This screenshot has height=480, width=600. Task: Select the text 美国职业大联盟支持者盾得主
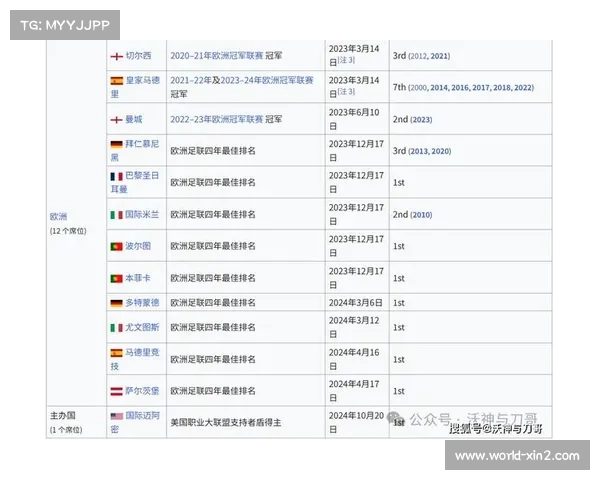click(x=226, y=423)
